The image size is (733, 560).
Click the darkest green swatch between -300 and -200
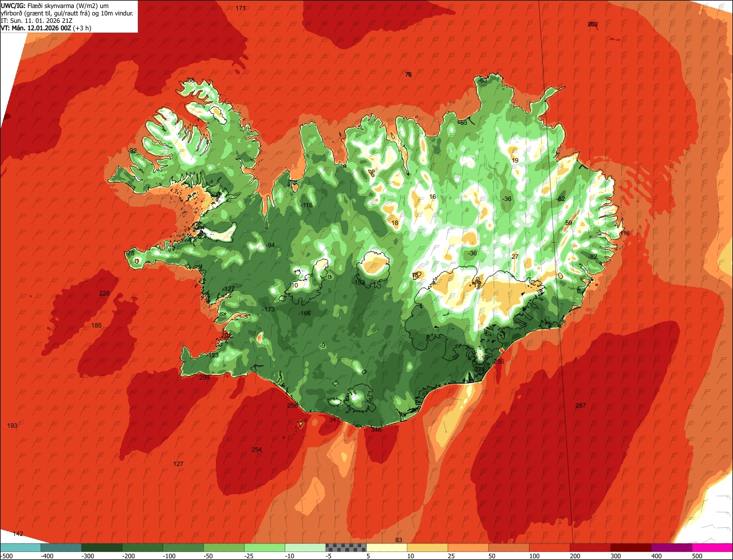[101, 547]
